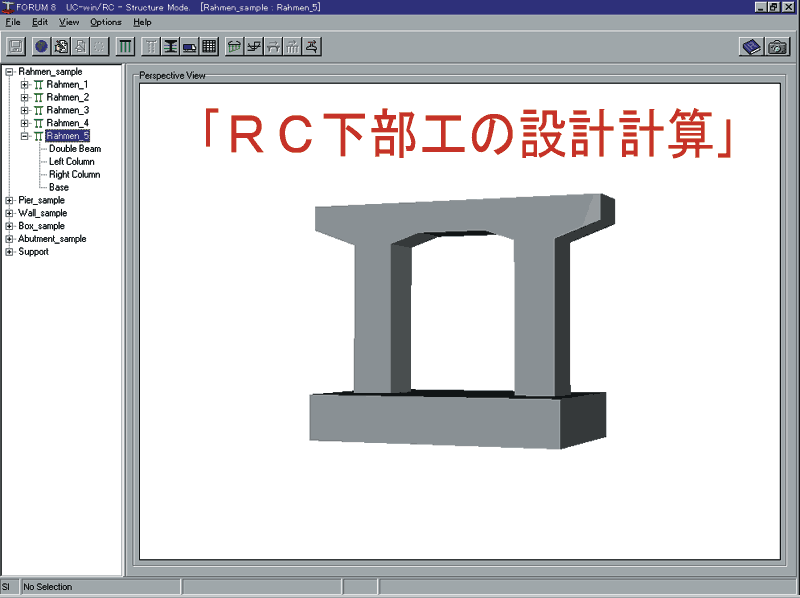Viewport: 800px width, 598px height.
Task: Expand the Rahmen_3 node
Action: click(24, 110)
